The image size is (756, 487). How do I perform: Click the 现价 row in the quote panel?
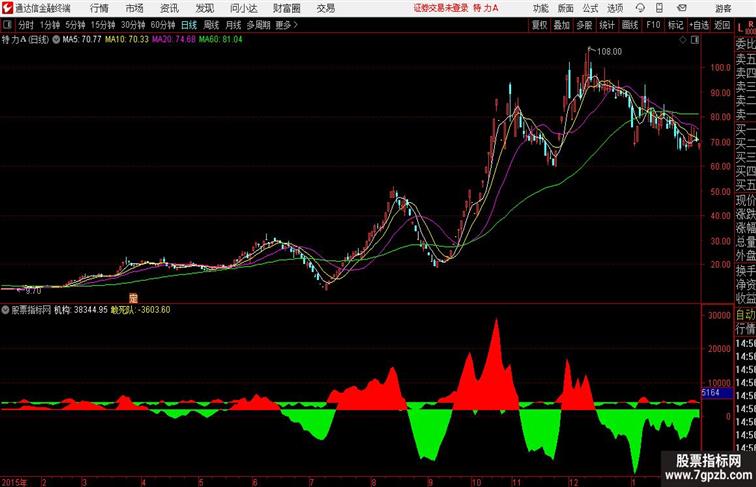[745, 200]
